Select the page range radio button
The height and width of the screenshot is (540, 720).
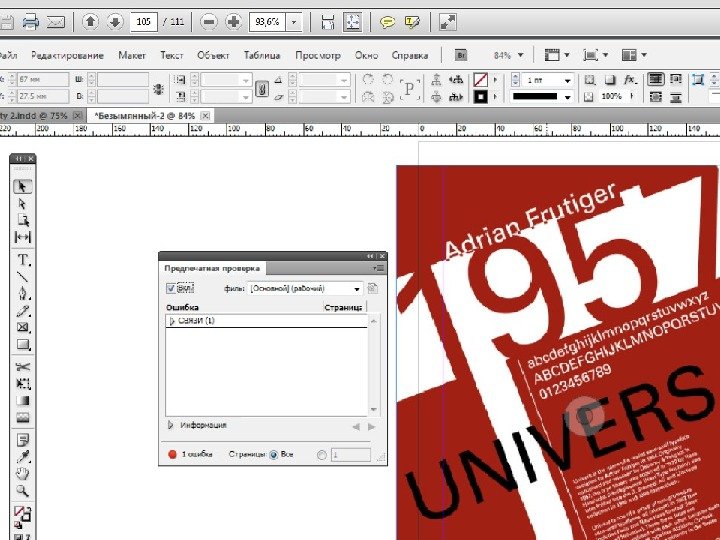click(321, 455)
